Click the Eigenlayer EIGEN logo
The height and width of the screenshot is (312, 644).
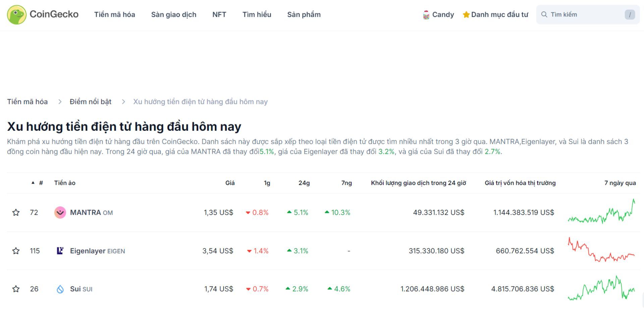click(x=60, y=250)
